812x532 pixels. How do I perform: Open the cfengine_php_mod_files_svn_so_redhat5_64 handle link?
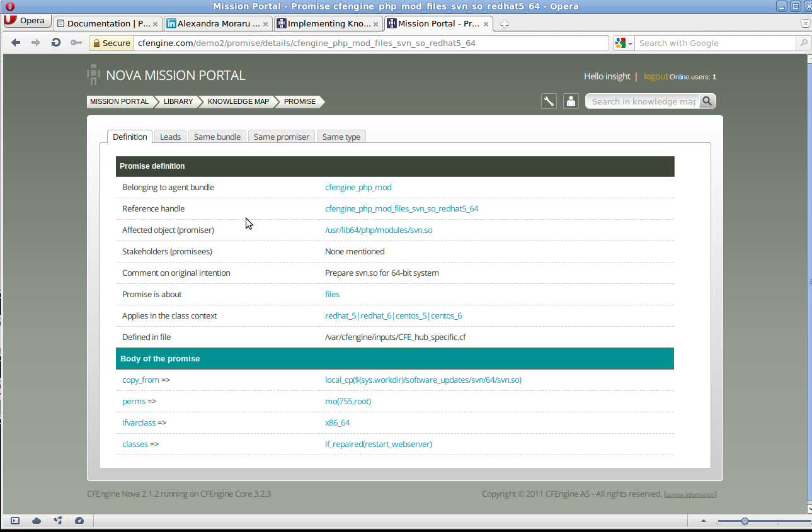tap(402, 208)
